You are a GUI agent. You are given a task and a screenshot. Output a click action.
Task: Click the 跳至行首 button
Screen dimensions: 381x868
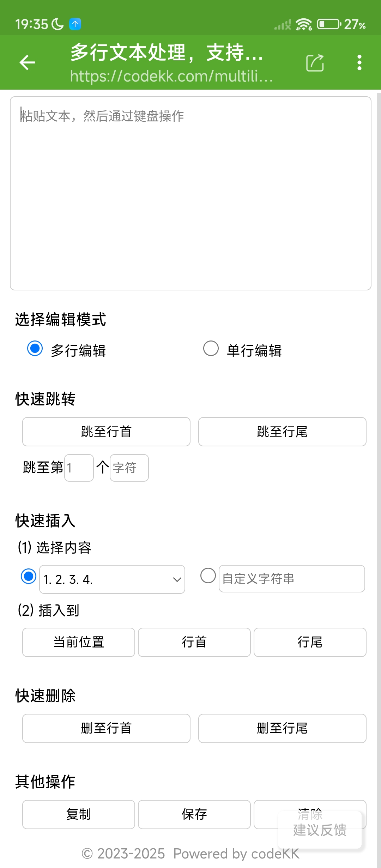(106, 432)
